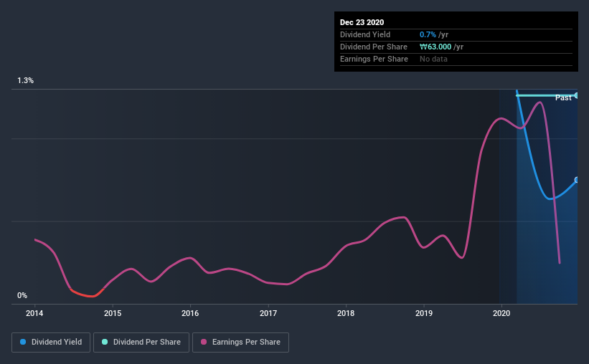The image size is (589, 364).
Task: Click the red negative earnings line segment
Action: click(x=88, y=294)
